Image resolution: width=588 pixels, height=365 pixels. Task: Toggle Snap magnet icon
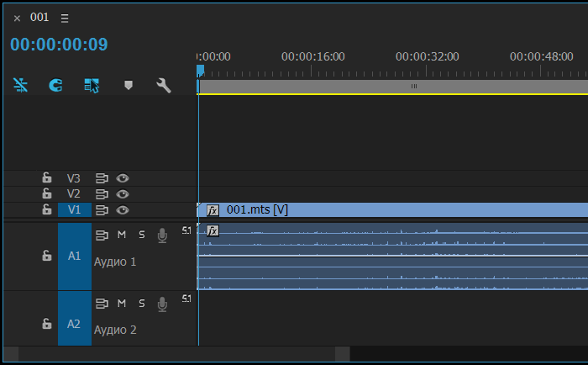point(55,85)
